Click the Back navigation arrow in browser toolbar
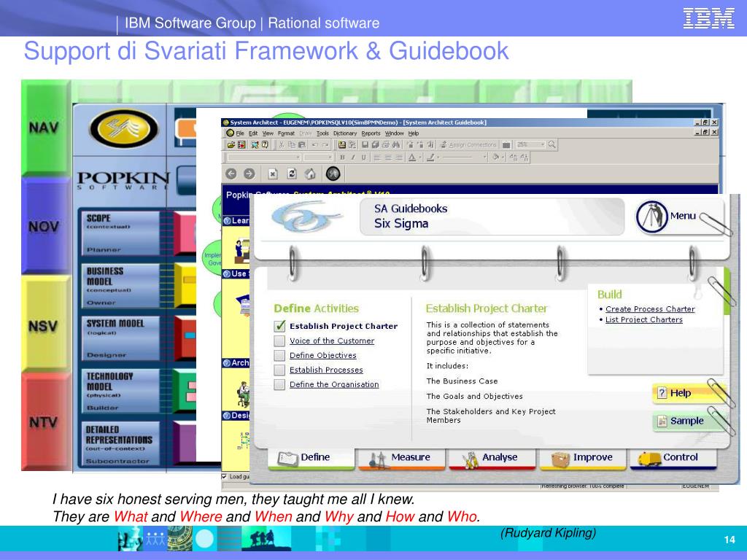 [231, 174]
